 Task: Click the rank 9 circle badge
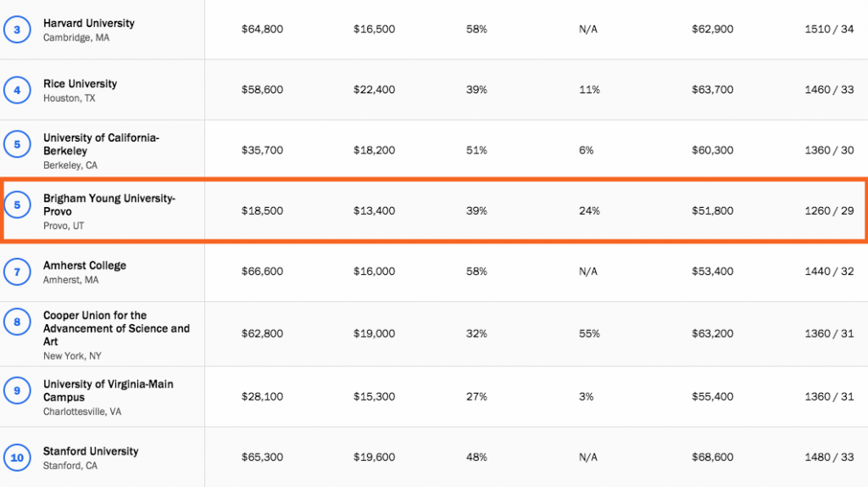point(17,390)
